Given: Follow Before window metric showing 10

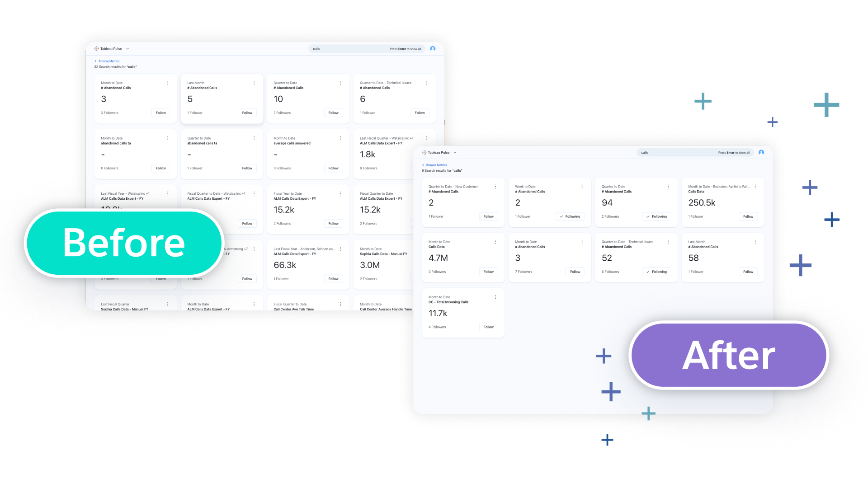Looking at the screenshot, I should pos(334,113).
